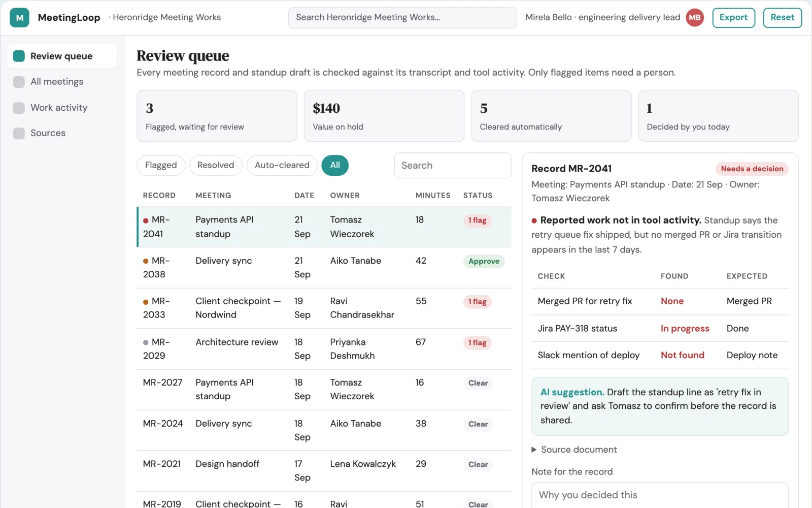This screenshot has width=812, height=508.
Task: Click the Reset button
Action: point(782,18)
